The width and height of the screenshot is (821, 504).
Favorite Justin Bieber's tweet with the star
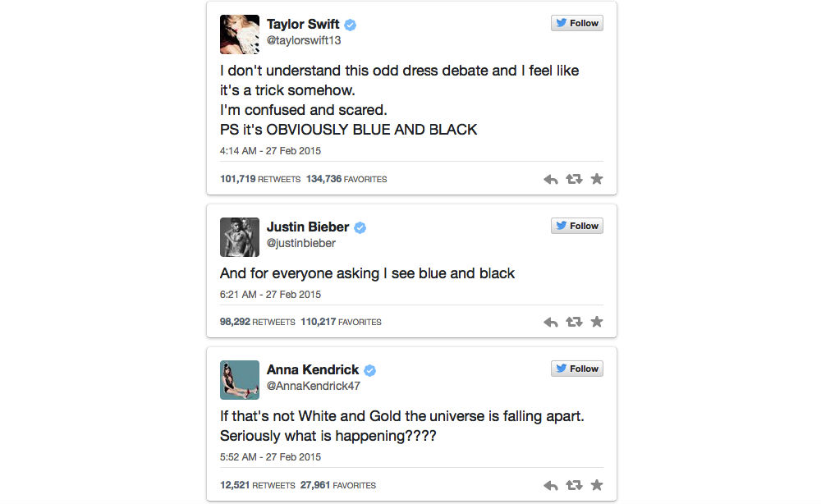click(x=597, y=322)
